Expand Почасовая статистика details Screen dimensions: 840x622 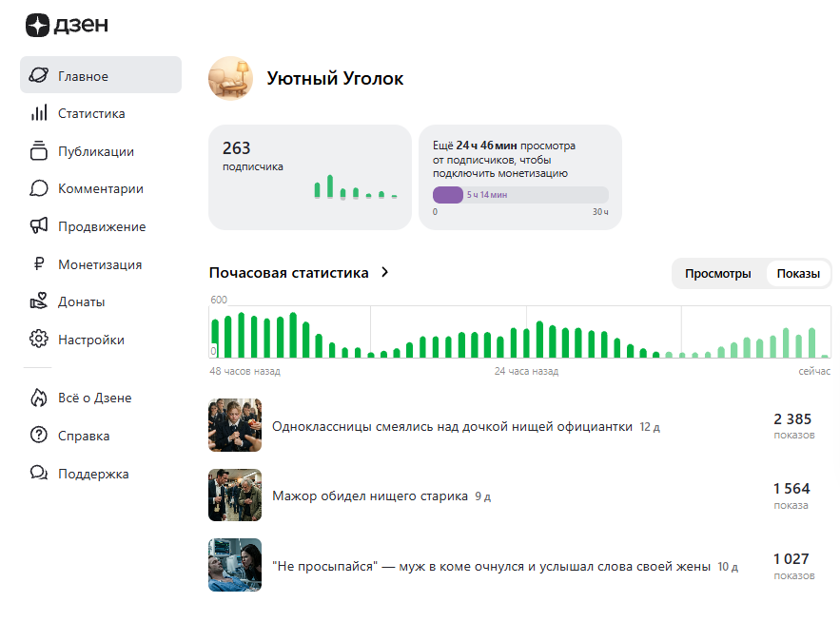(x=295, y=272)
